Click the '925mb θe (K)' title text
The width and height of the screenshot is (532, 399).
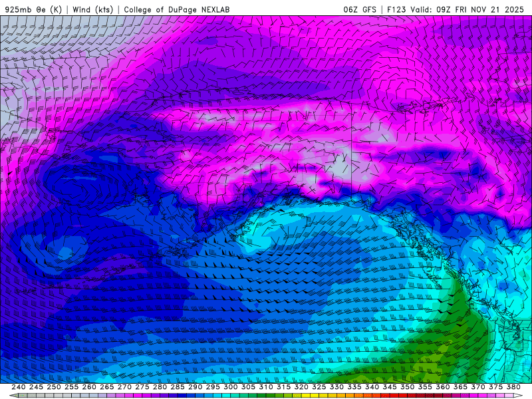pos(33,9)
